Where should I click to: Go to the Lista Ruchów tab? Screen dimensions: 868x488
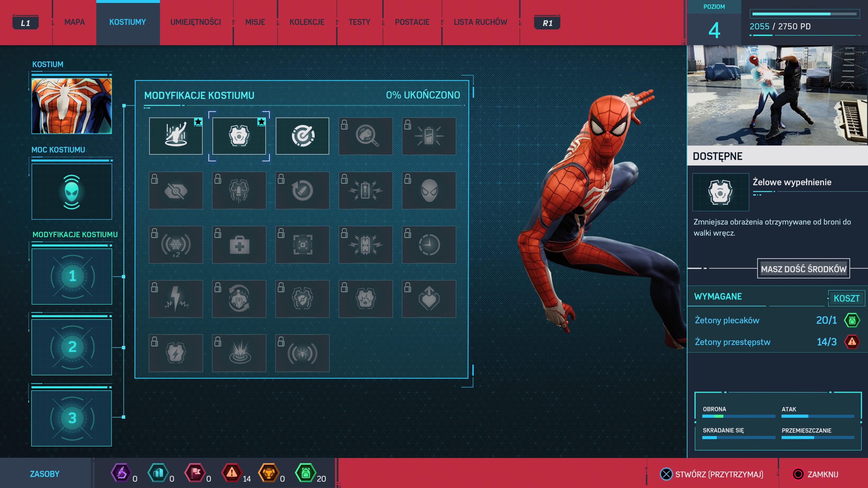tap(480, 22)
